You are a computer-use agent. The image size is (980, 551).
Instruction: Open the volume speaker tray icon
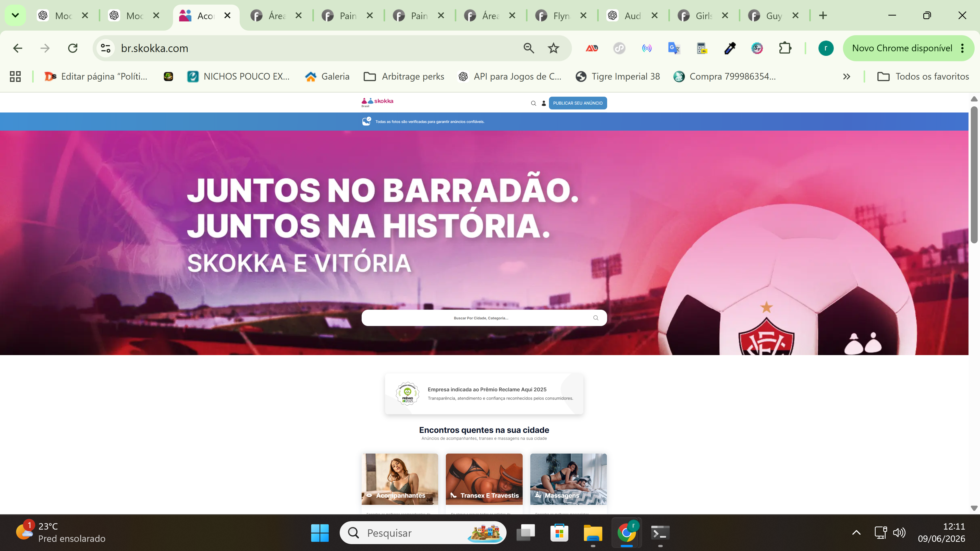pyautogui.click(x=899, y=532)
